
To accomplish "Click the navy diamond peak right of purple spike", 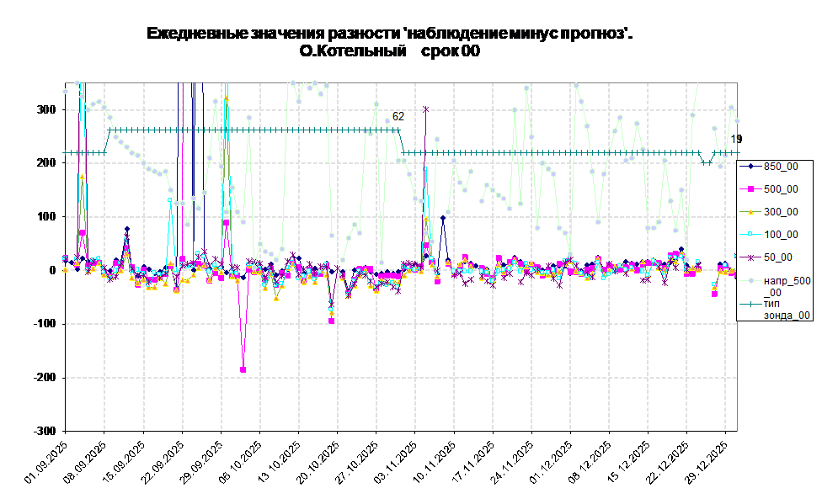I will 443,218.
